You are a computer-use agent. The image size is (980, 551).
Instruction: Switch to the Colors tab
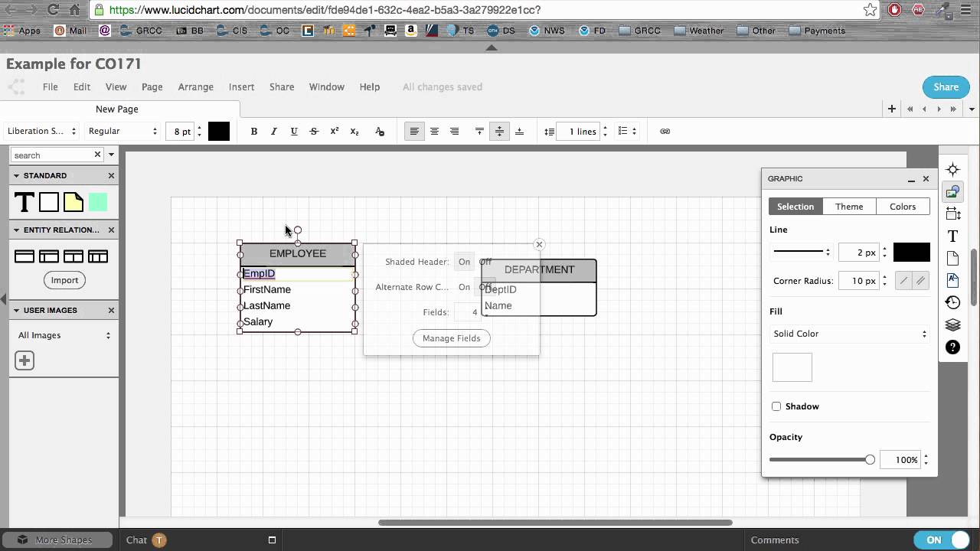(903, 207)
